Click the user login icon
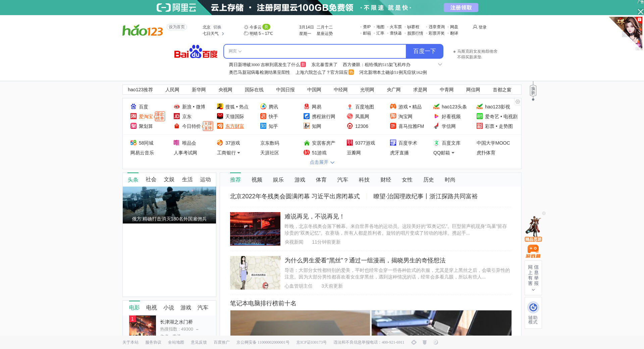 tap(475, 27)
